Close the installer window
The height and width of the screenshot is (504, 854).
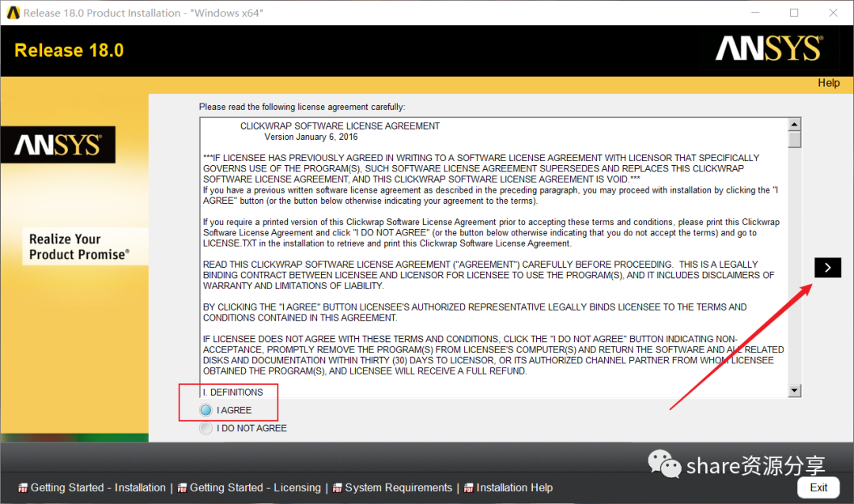(x=833, y=13)
